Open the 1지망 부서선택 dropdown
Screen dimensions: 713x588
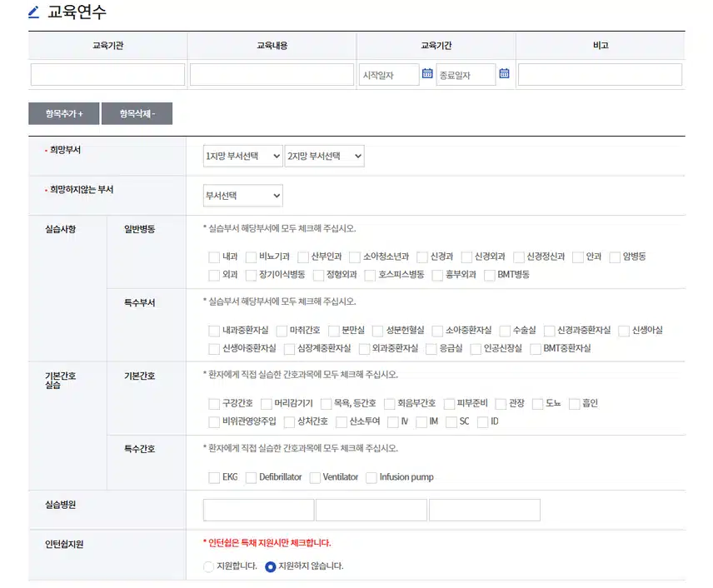point(243,156)
